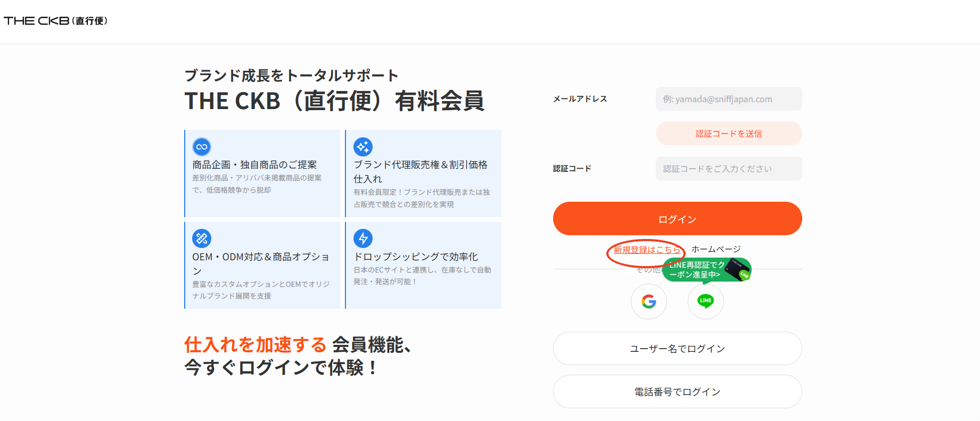Click the 認証コードを送信 button

[x=729, y=134]
